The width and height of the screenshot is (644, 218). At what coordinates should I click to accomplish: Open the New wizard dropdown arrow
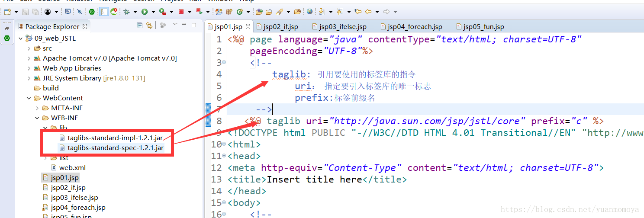click(16, 12)
